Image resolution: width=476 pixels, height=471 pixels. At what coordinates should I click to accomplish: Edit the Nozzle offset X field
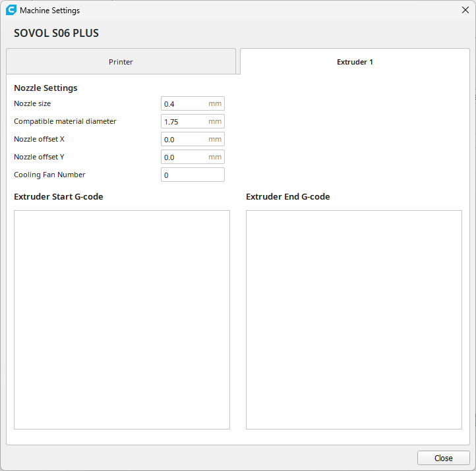(x=193, y=139)
